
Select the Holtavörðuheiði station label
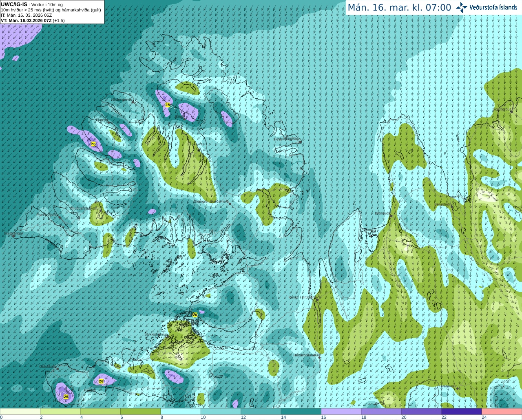[306, 355]
